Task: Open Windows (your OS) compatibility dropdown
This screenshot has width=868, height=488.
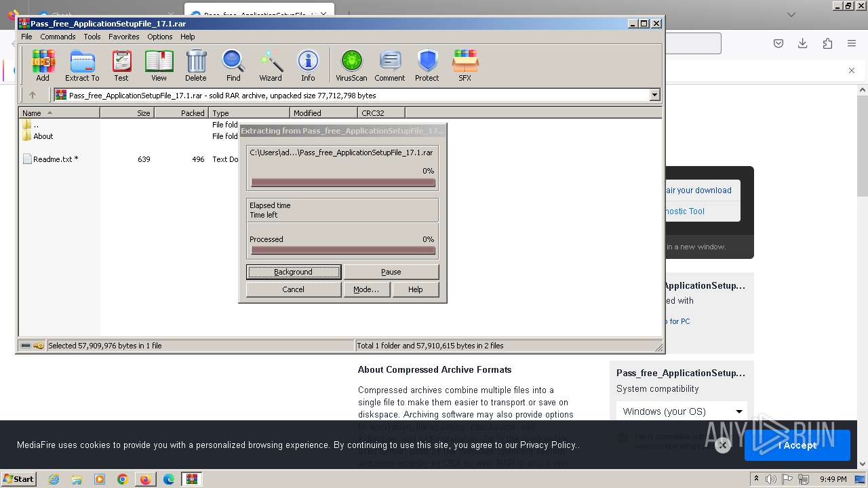Action: 682,411
